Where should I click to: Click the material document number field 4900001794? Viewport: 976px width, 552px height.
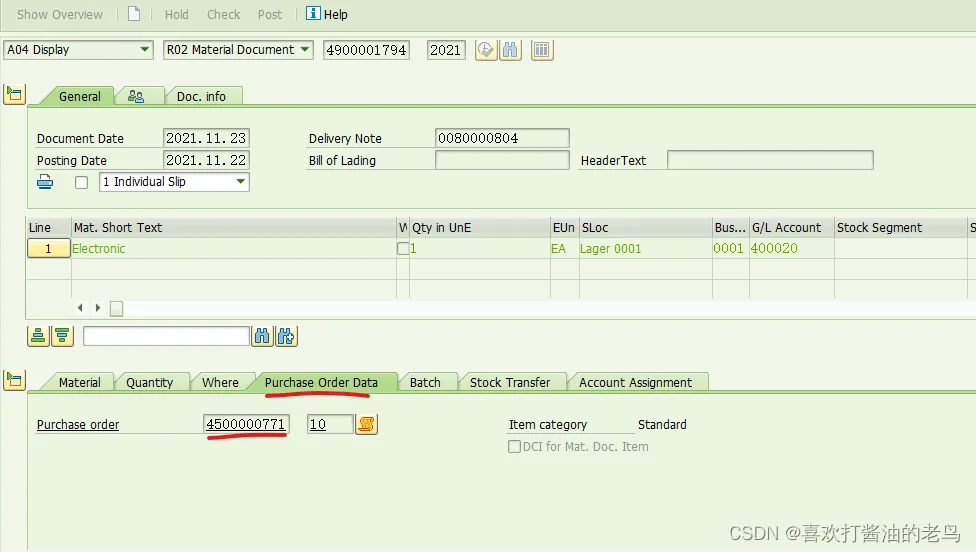(366, 50)
